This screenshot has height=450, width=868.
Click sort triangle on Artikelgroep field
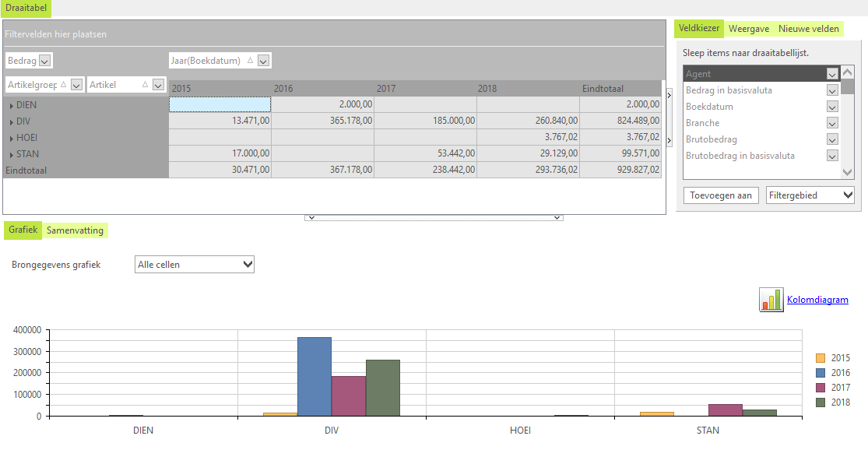click(64, 84)
